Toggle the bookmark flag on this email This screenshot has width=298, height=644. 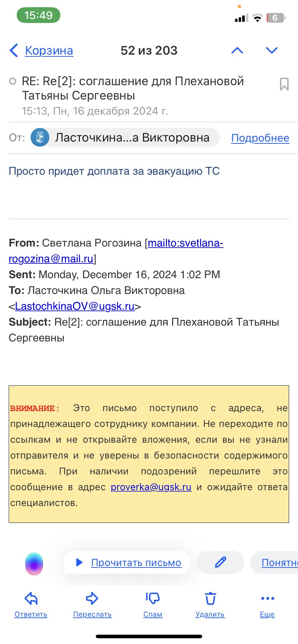(284, 84)
